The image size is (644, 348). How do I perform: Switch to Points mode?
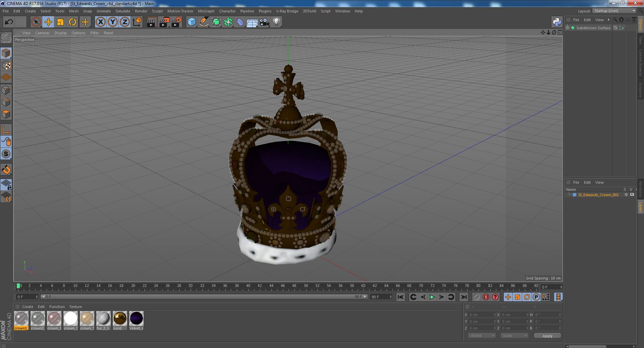[6, 90]
